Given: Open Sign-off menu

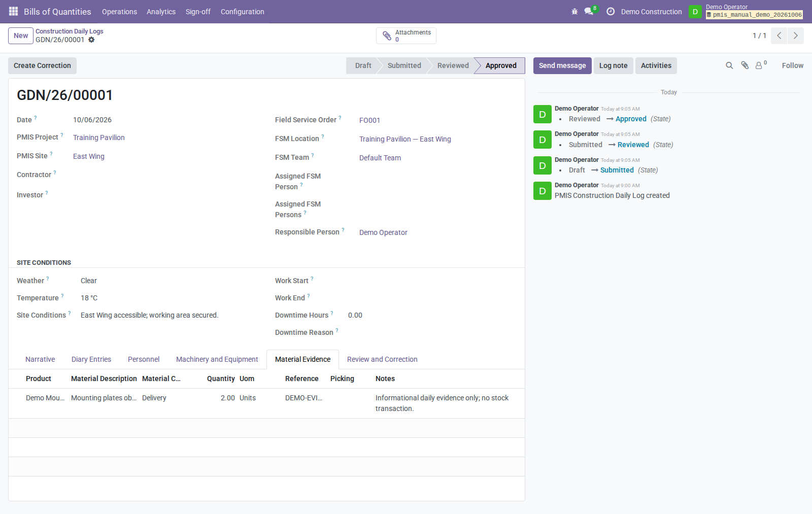Looking at the screenshot, I should [198, 12].
